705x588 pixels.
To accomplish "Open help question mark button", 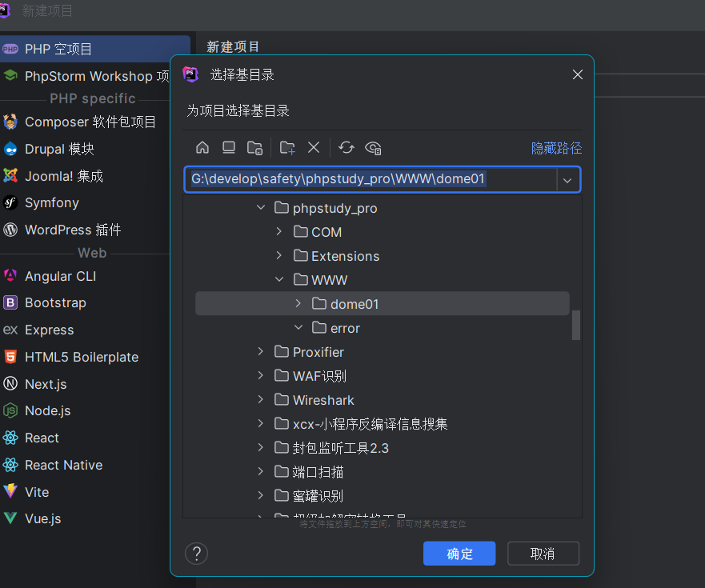I will click(197, 554).
